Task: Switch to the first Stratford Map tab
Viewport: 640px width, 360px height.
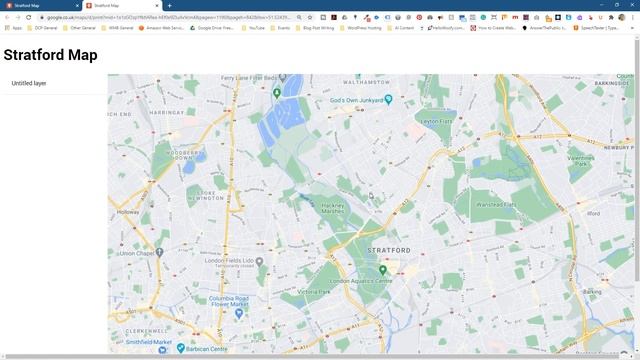Action: pos(41,6)
